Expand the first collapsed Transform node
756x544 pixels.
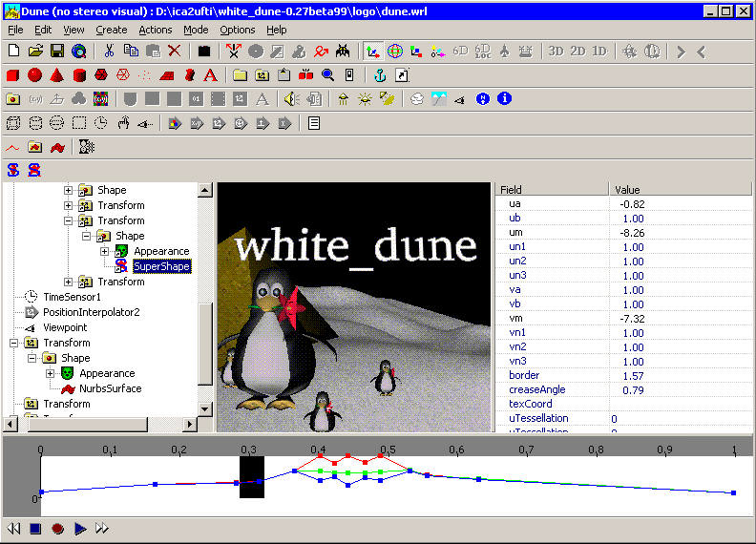tap(68, 205)
